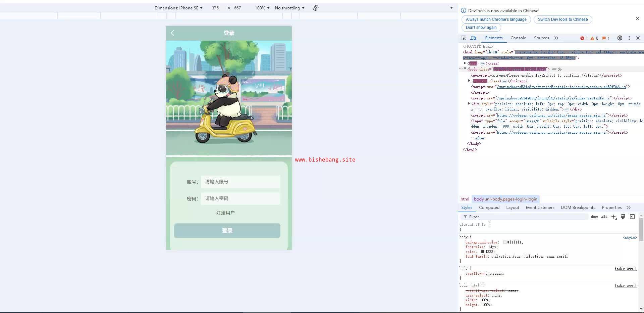Open the Dimensions iPhone SE dropdown
The width and height of the screenshot is (644, 313).
pos(178,8)
